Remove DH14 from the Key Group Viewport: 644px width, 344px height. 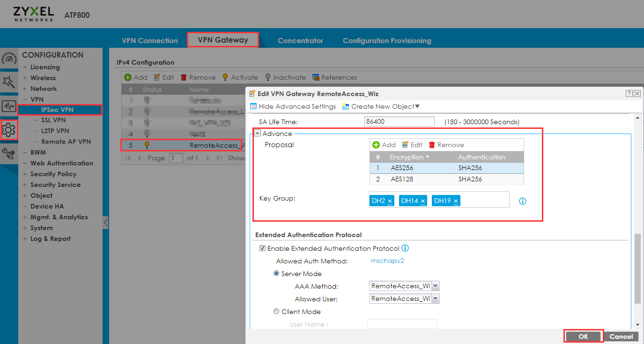pyautogui.click(x=423, y=200)
